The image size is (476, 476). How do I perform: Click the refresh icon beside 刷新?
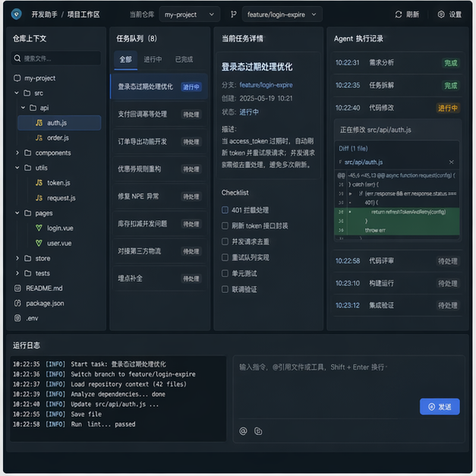pyautogui.click(x=399, y=14)
